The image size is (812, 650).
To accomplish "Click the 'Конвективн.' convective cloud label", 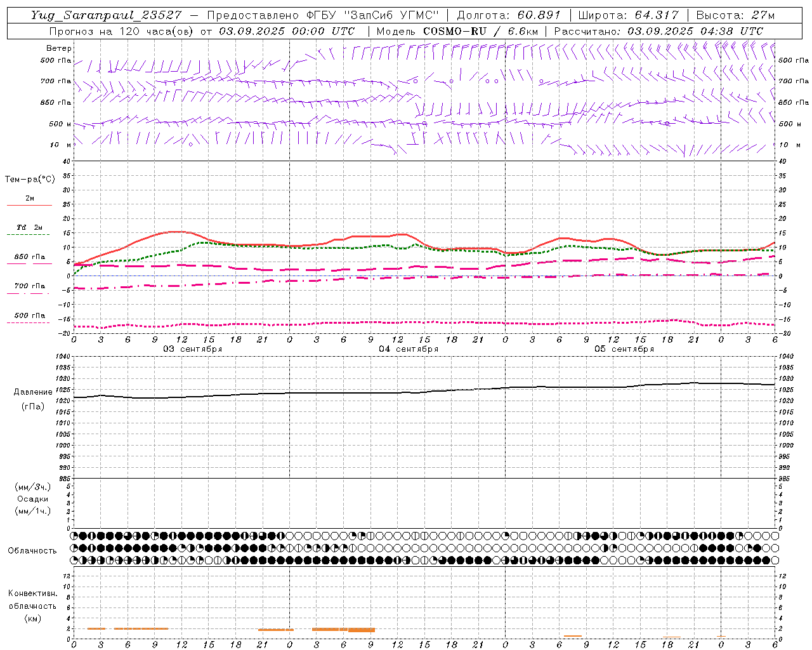I will pos(32,594).
